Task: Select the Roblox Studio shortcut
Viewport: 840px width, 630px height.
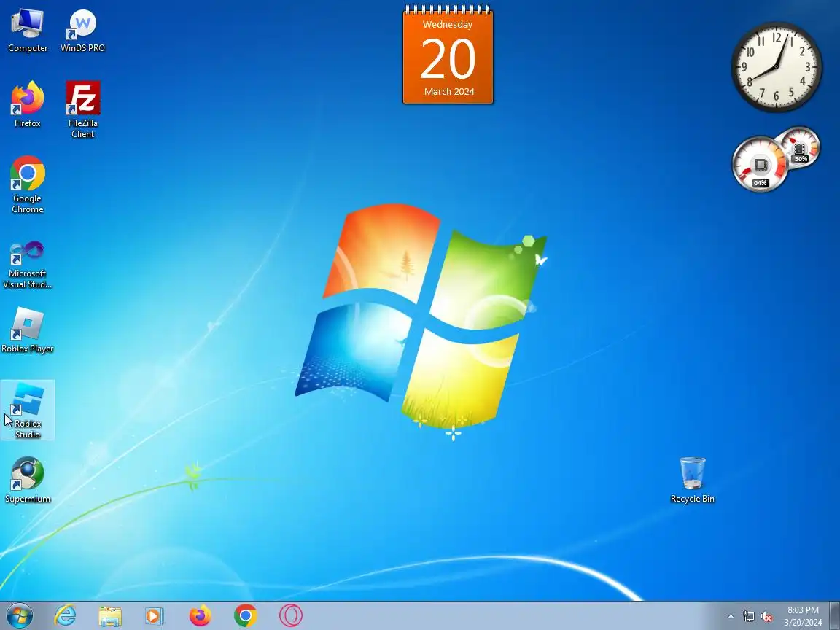Action: click(x=27, y=411)
